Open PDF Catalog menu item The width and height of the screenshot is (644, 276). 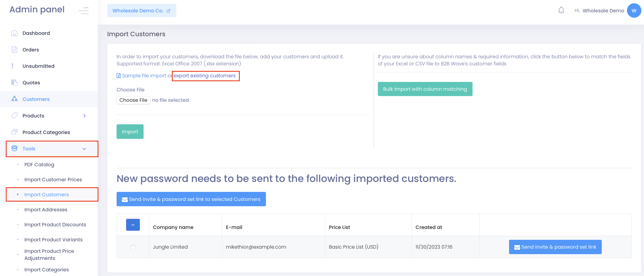(x=39, y=164)
